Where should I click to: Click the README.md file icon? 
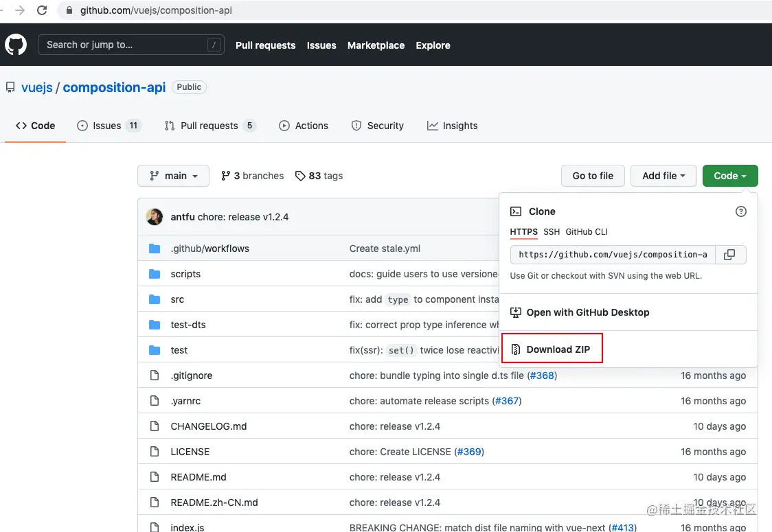tap(155, 477)
